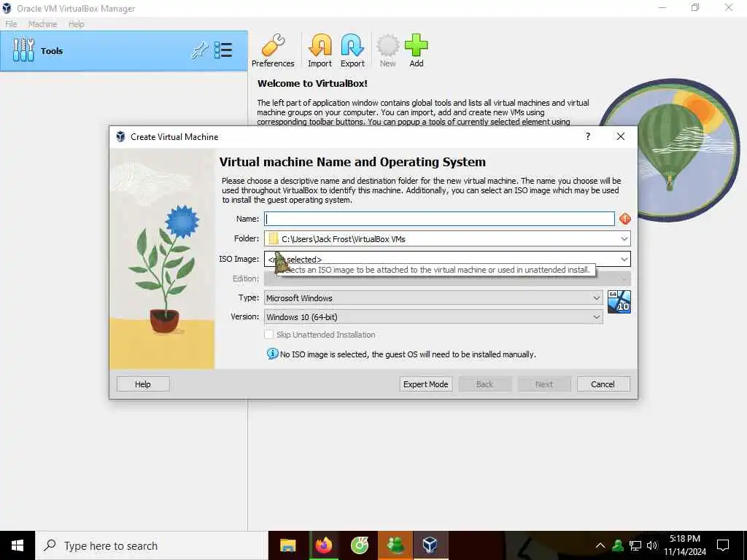This screenshot has height=560, width=747.
Task: Launch Firefox from the taskbar
Action: (323, 545)
